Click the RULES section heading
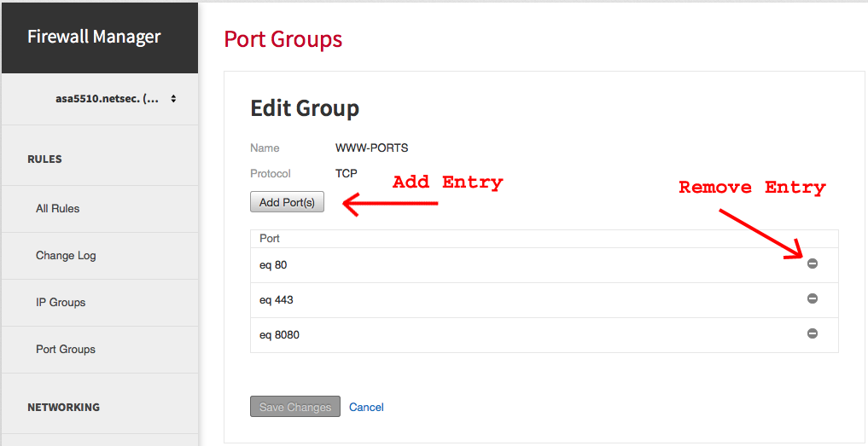 point(45,159)
